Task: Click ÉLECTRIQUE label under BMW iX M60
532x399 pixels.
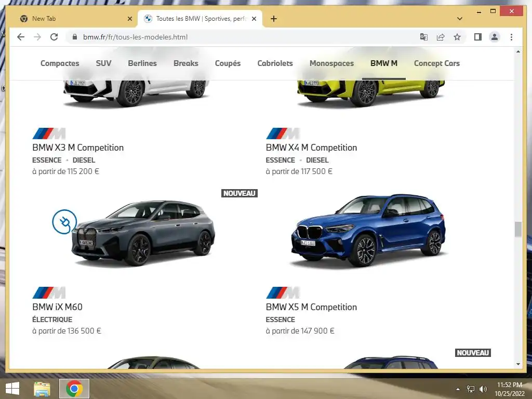Action: [x=52, y=320]
